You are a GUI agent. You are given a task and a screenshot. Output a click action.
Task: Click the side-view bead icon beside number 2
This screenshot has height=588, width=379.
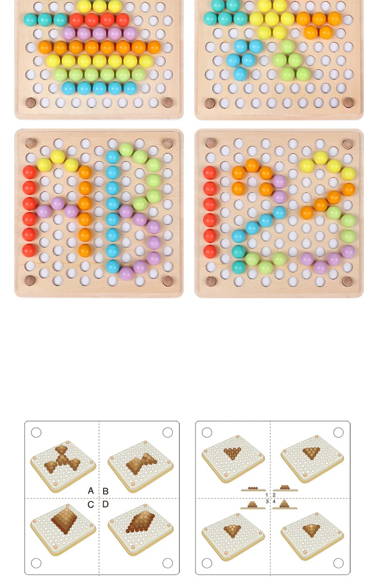click(x=285, y=488)
